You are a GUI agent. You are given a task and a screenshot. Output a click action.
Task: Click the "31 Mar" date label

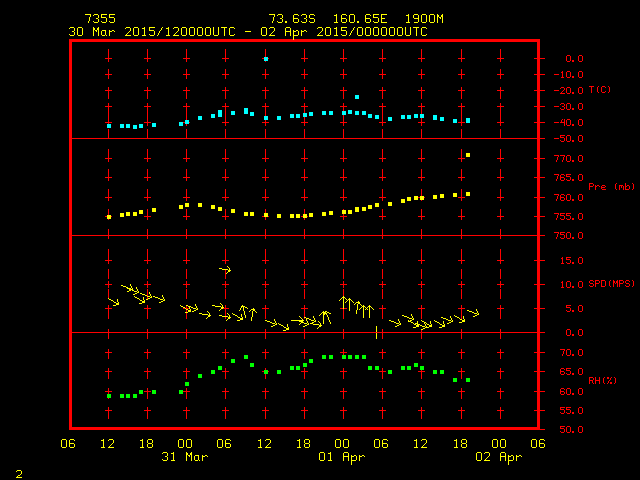184,457
